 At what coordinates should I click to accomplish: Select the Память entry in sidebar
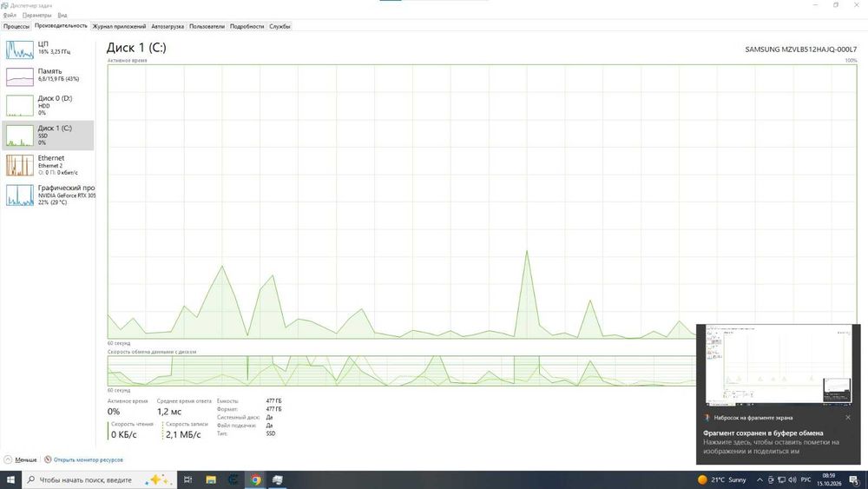(48, 76)
